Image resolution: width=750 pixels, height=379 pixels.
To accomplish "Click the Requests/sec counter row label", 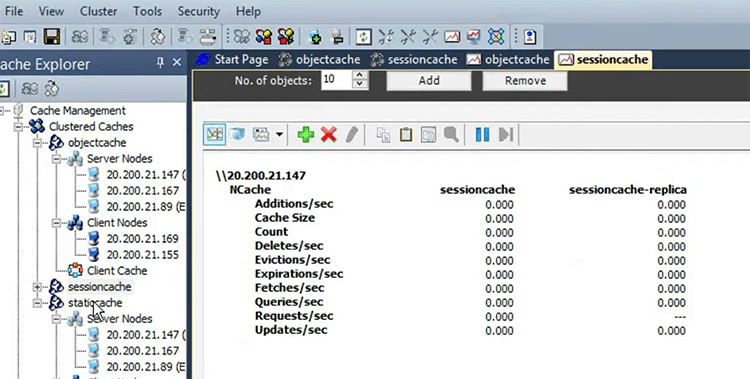I will [294, 316].
